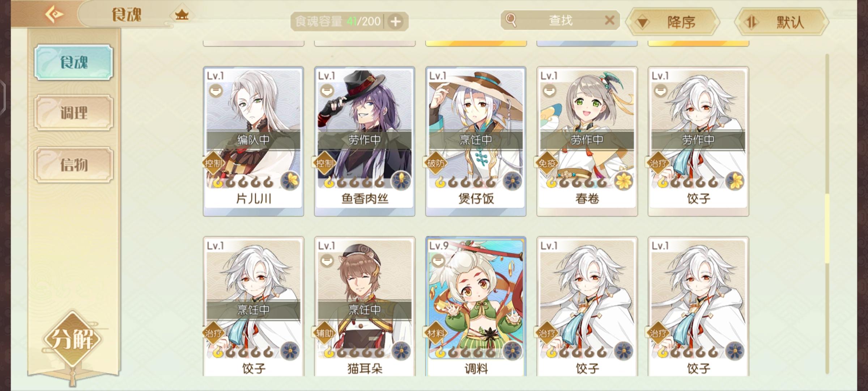
Task: Tap the pavilion home icon
Action: (x=182, y=15)
